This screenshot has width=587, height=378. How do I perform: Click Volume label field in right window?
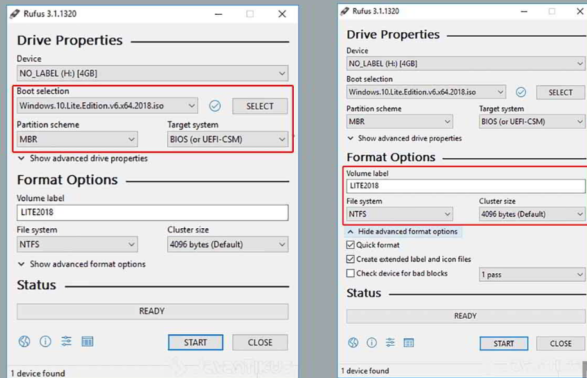pos(465,186)
